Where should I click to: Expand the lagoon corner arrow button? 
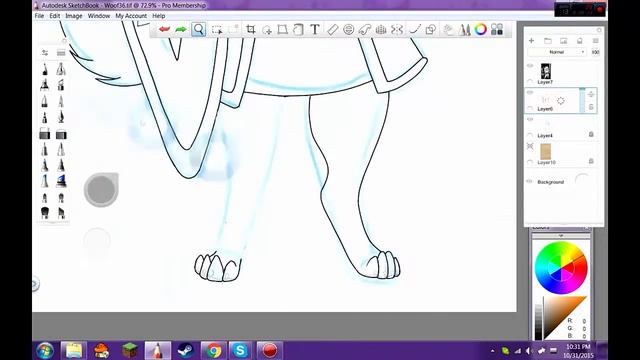[x=35, y=284]
